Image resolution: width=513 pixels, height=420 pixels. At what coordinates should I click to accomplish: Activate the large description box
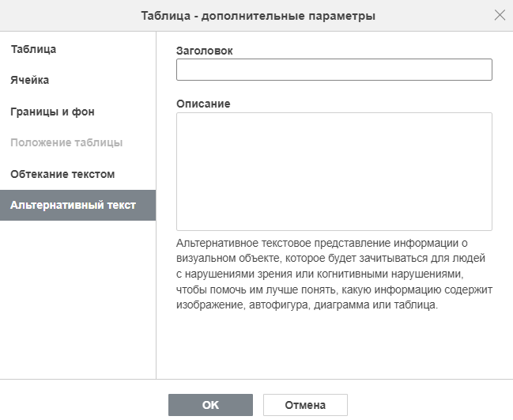(x=334, y=172)
